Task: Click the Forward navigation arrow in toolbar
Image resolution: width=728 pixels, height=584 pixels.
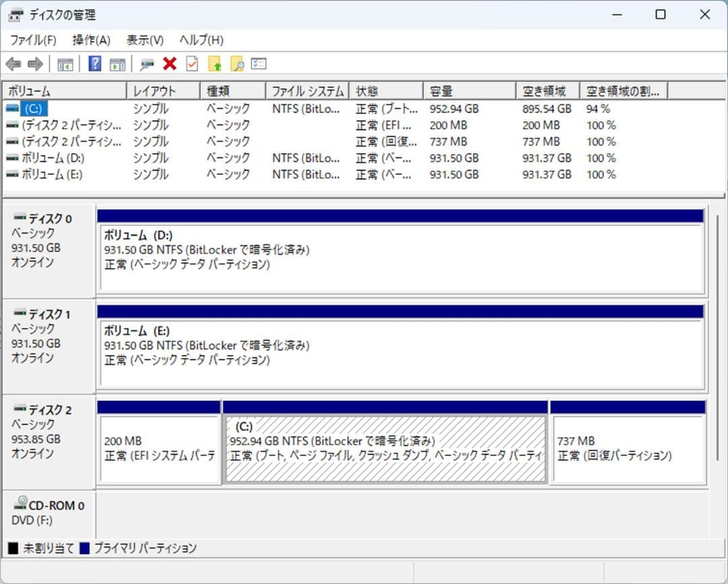Action: point(32,63)
